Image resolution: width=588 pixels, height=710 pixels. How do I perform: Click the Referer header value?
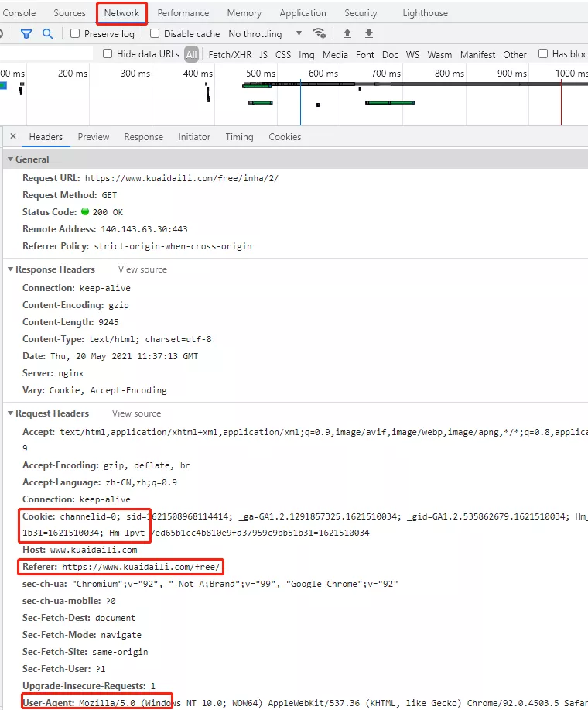[141, 567]
